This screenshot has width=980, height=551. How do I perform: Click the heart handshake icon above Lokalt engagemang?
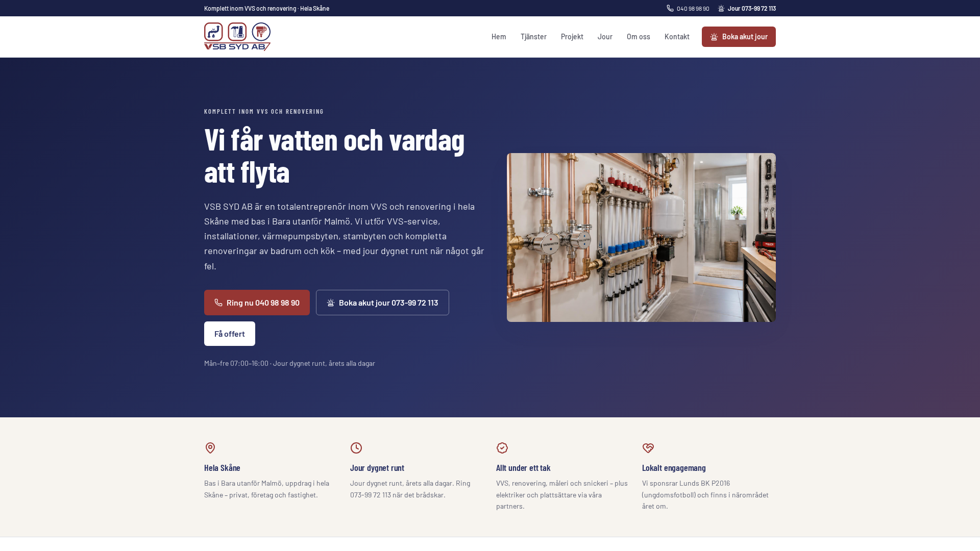coord(648,448)
